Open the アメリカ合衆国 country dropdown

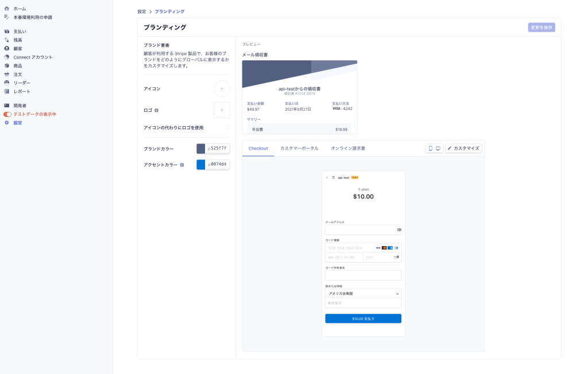tap(363, 293)
